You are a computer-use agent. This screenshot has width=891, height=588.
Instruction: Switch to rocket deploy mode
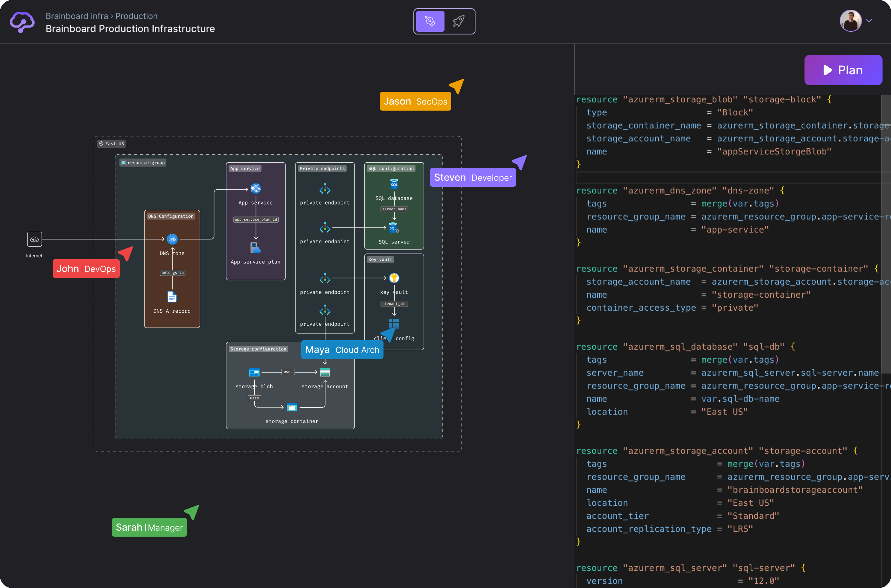pos(459,21)
